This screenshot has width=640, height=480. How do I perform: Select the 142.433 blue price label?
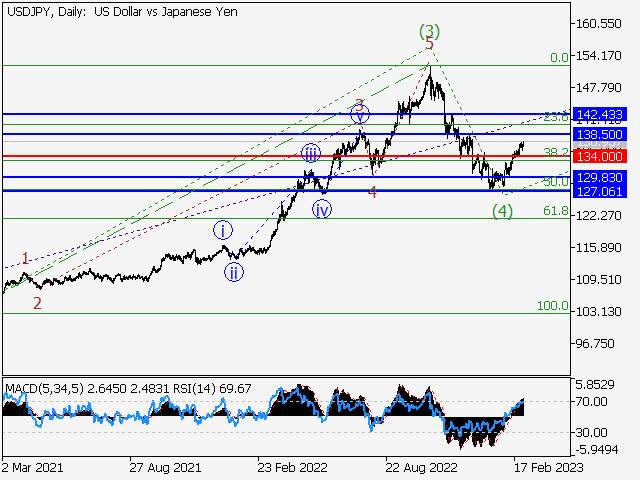tap(600, 114)
